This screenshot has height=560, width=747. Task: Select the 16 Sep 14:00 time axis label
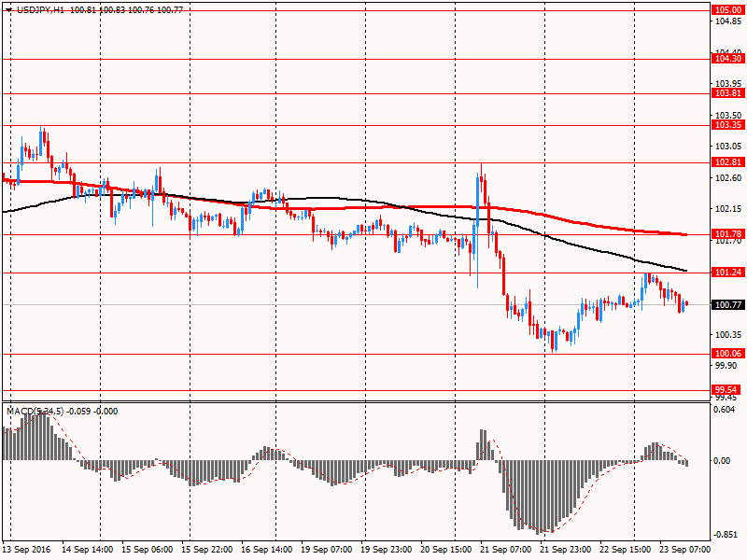[x=266, y=550]
